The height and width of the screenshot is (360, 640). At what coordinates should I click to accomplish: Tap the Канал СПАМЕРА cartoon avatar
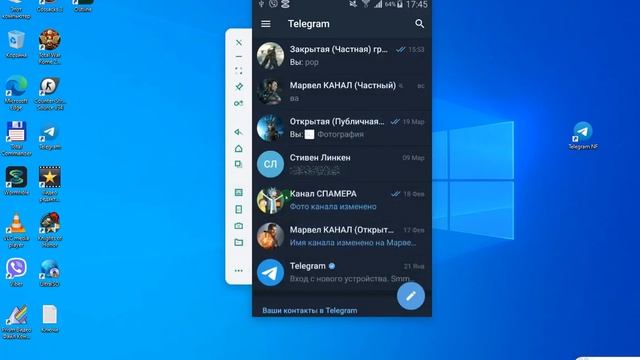coord(270,200)
